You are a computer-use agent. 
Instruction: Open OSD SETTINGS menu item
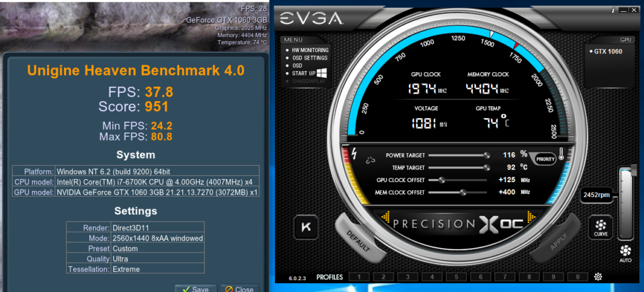[309, 58]
